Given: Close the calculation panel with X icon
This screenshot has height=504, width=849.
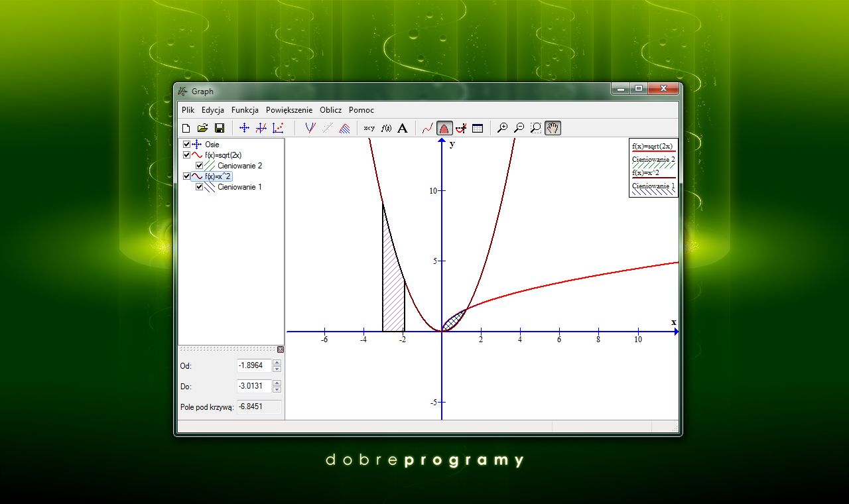Looking at the screenshot, I should (280, 349).
